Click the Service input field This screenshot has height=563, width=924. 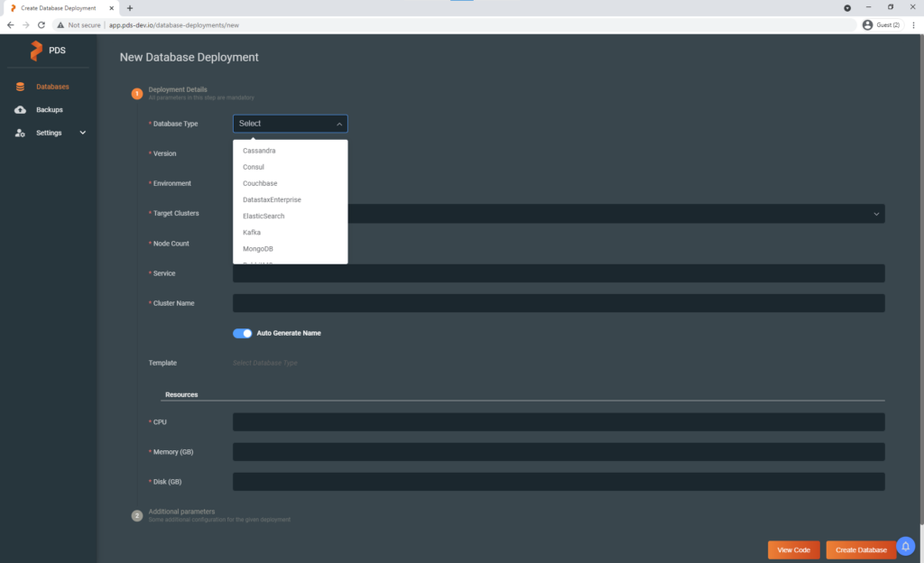click(x=559, y=273)
